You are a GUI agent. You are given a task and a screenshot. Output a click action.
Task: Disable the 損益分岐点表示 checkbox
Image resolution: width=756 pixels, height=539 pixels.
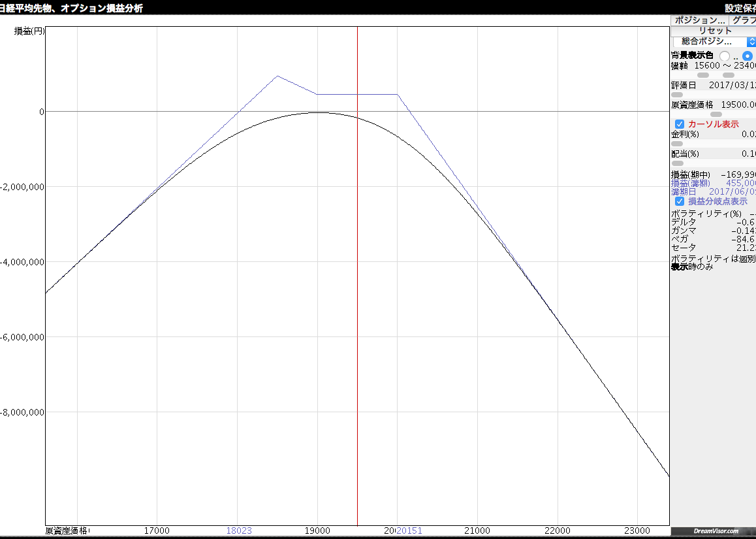coord(680,201)
